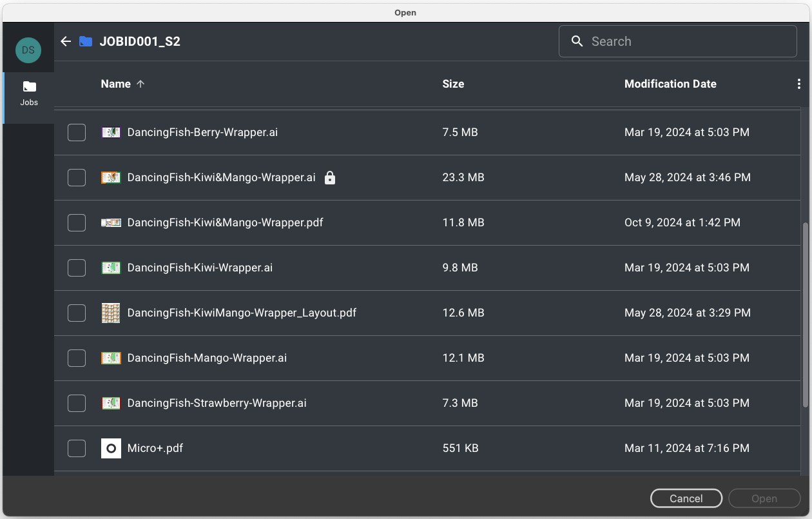Click the search magnifier icon

[x=577, y=41]
